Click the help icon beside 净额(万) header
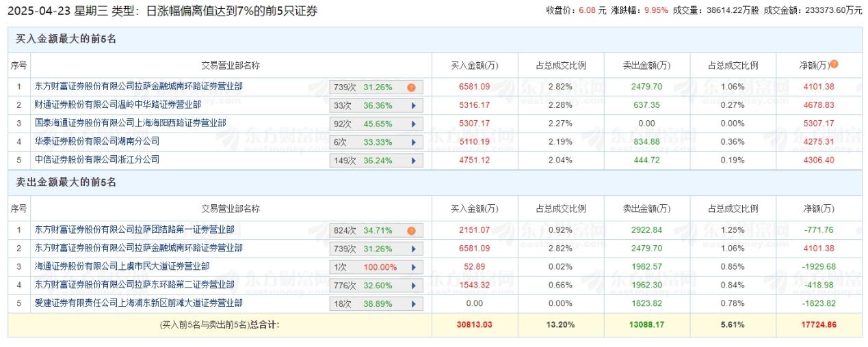The height and width of the screenshot is (347, 868). point(834,65)
